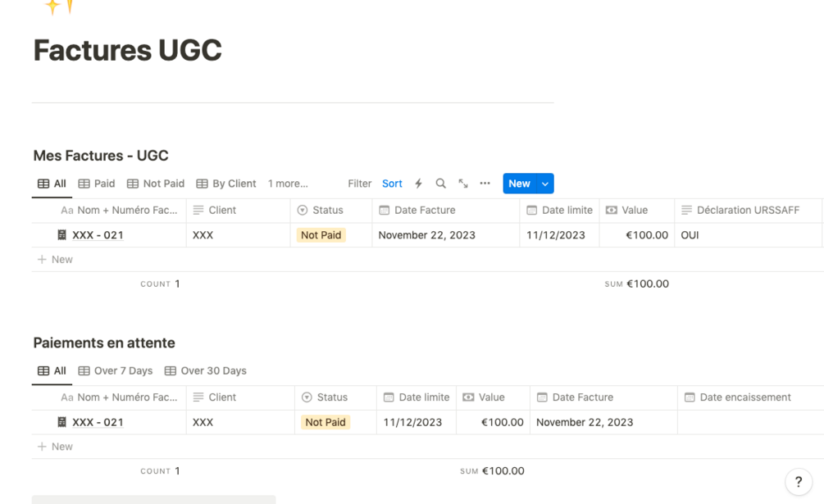Switch to the Paid tab
The image size is (824, 504).
click(97, 184)
